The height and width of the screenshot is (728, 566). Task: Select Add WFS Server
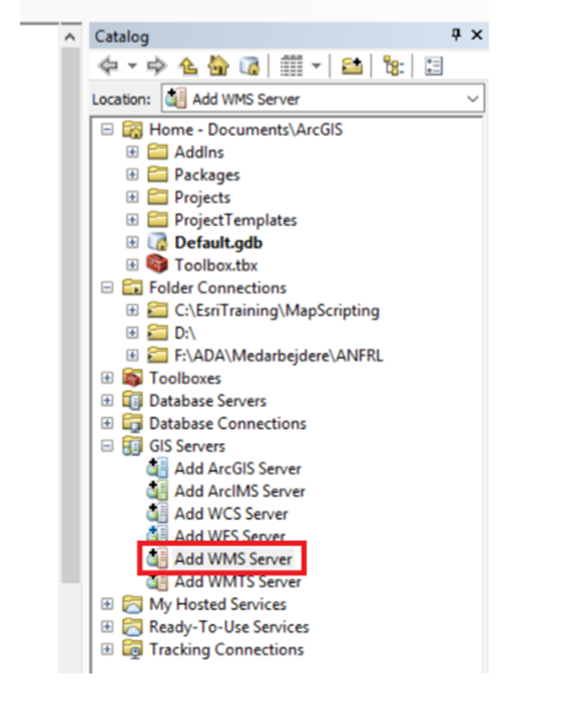point(229,535)
